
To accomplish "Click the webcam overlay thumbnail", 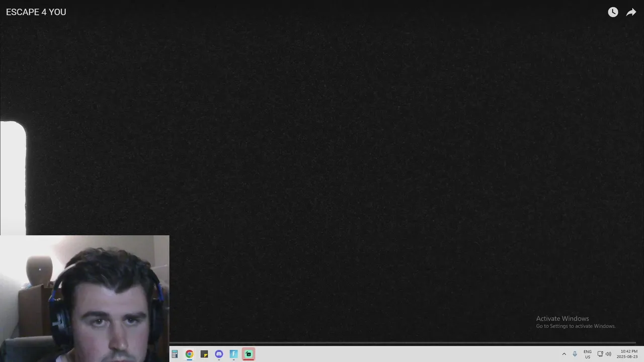I will [x=85, y=299].
